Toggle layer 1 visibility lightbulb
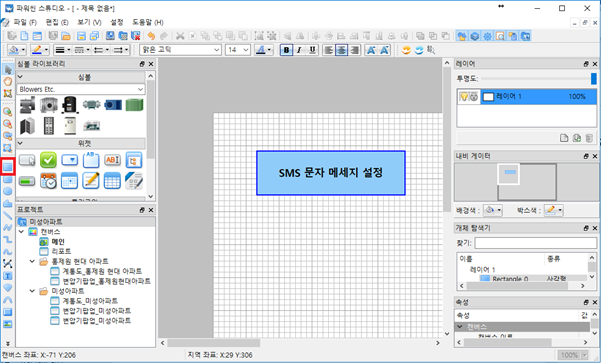 [x=464, y=97]
